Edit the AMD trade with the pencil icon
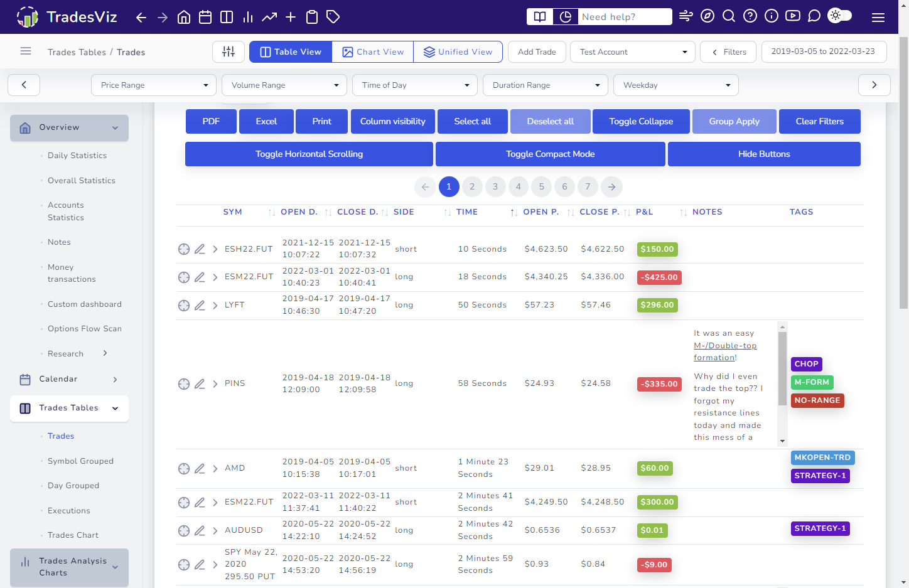Image resolution: width=909 pixels, height=588 pixels. tap(200, 468)
